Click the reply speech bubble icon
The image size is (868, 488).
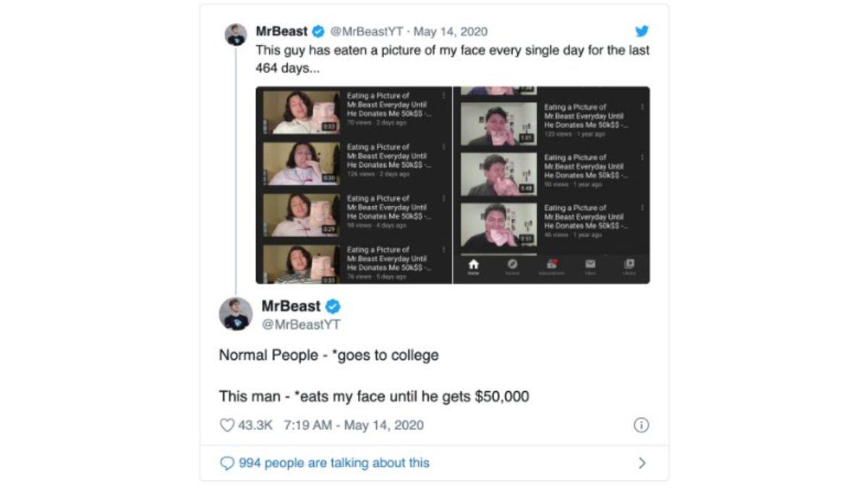coord(228,461)
